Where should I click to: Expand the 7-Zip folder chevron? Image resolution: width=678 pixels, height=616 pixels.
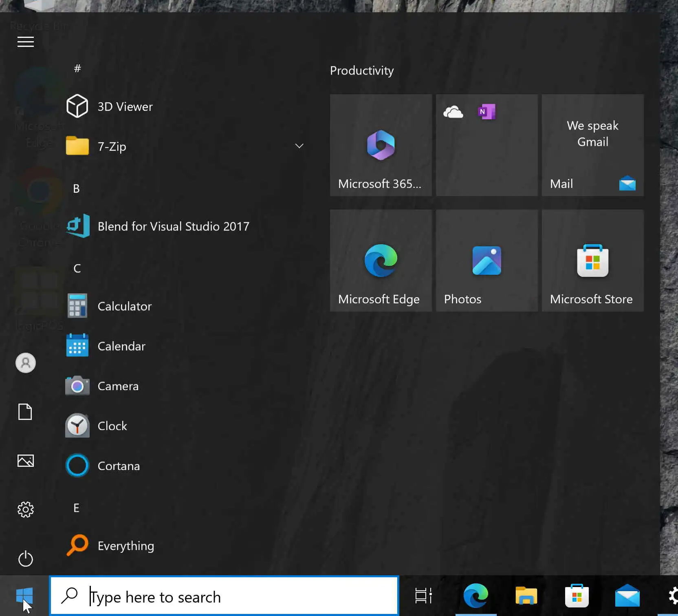coord(299,146)
